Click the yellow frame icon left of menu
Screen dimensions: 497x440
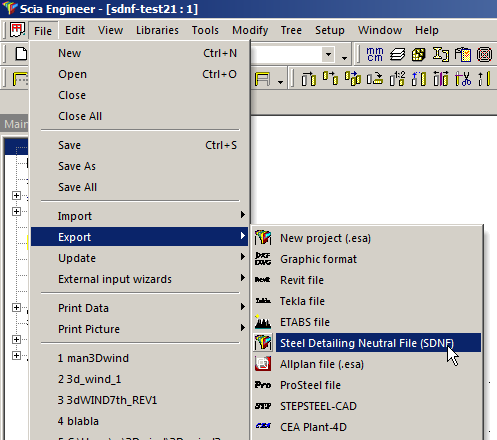click(20, 79)
